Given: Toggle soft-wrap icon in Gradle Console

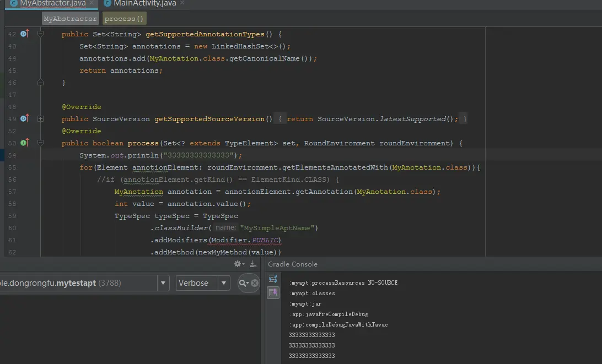Looking at the screenshot, I should point(273,279).
